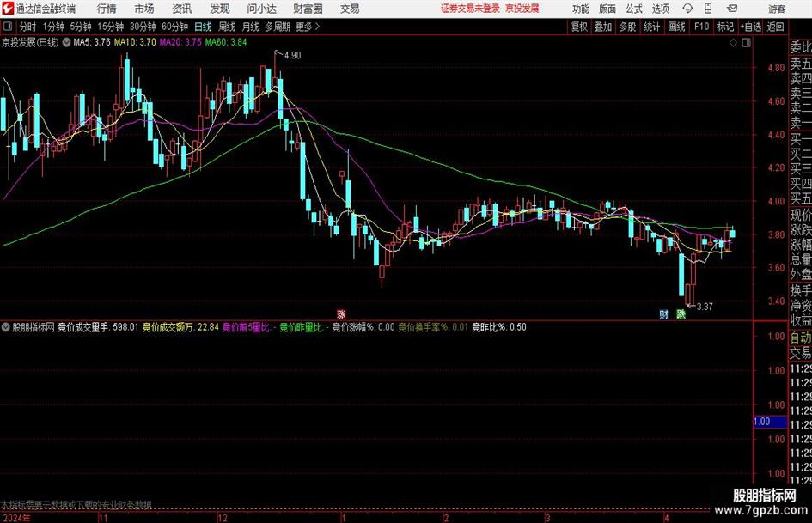The width and height of the screenshot is (812, 523).
Task: Open the 行情 menu
Action: 107,9
